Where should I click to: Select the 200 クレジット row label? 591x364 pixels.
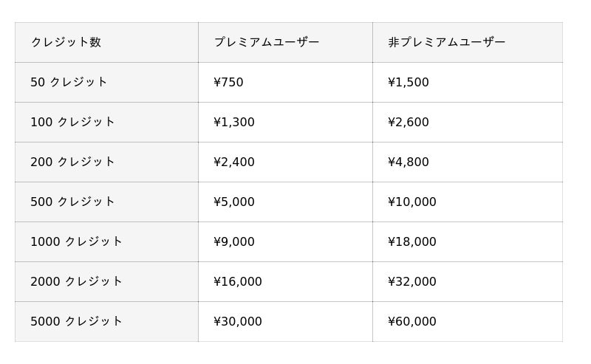click(x=72, y=162)
